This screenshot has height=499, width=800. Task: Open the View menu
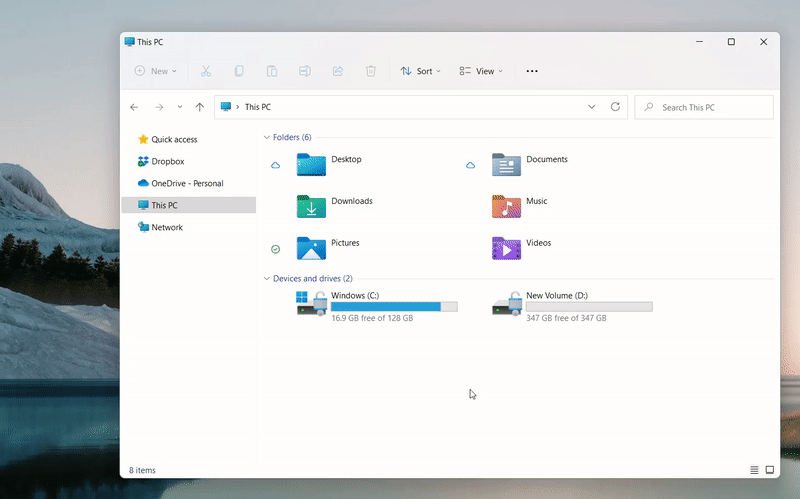[x=481, y=71]
